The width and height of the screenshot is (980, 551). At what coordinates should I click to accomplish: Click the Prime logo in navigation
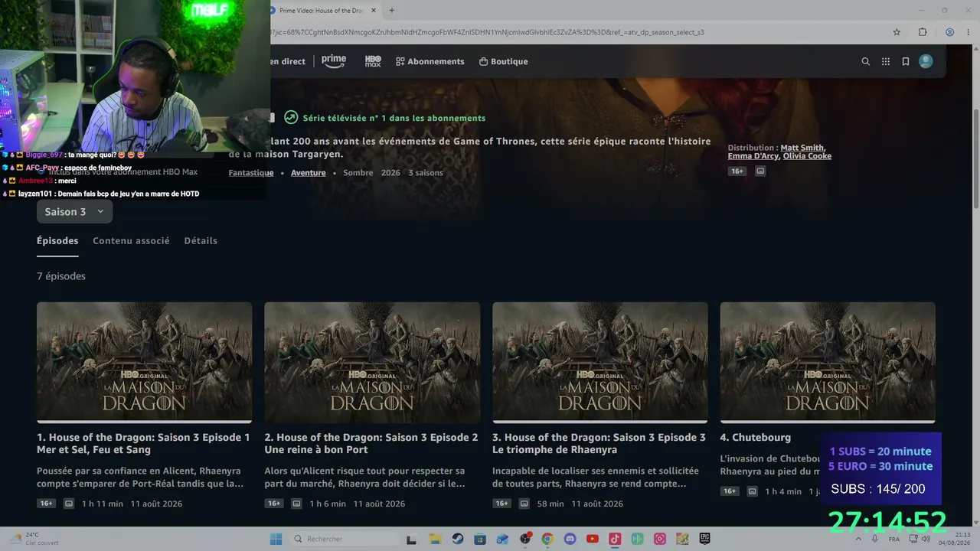click(334, 61)
